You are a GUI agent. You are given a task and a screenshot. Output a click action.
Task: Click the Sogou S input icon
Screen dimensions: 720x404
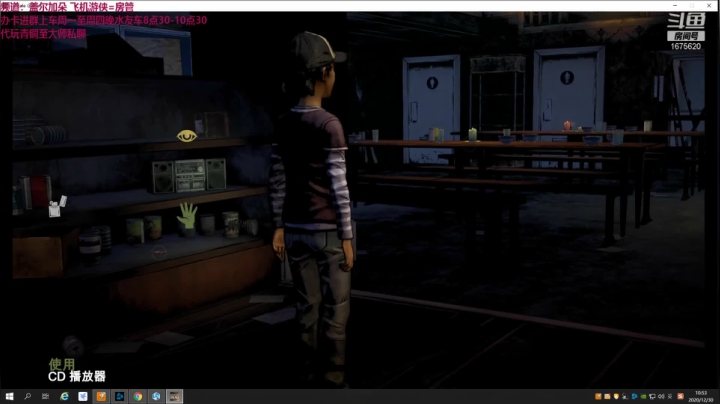click(681, 396)
